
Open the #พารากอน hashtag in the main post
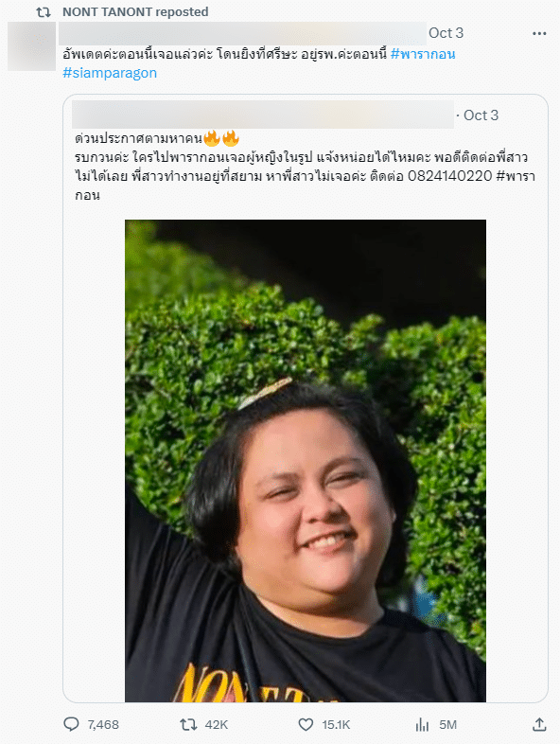423,54
